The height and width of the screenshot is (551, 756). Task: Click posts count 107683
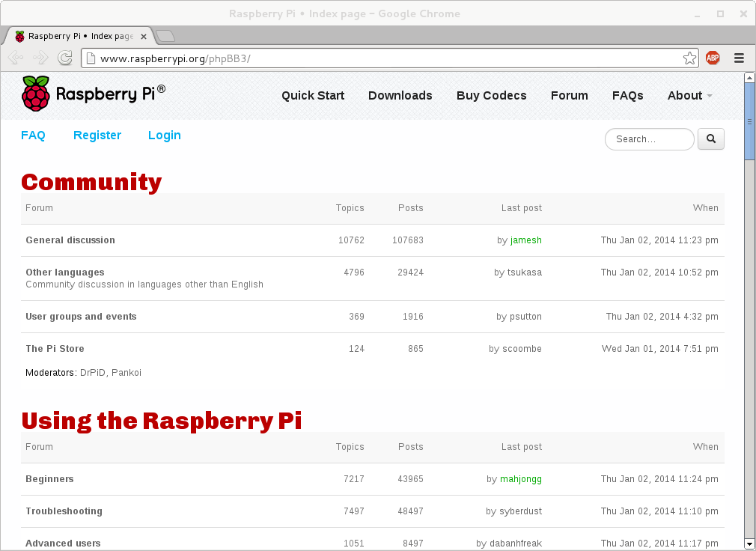408,240
